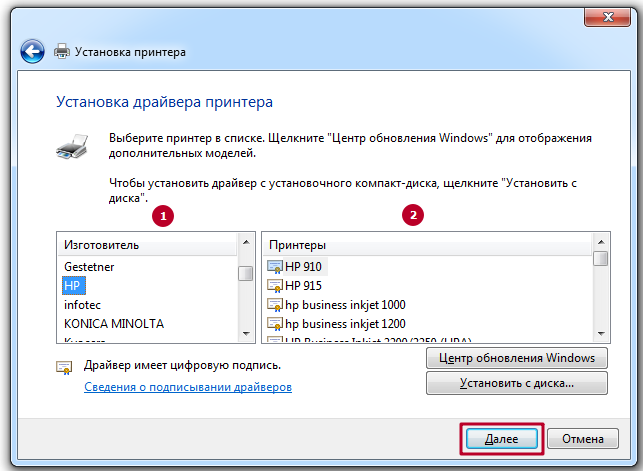Click the manufacturer list scrollbar thumb

pyautogui.click(x=246, y=273)
